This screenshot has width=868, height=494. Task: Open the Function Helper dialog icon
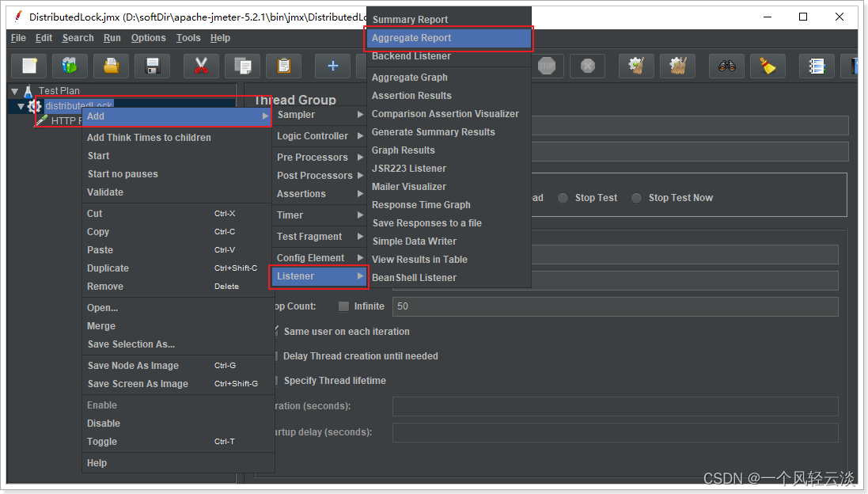[x=817, y=66]
